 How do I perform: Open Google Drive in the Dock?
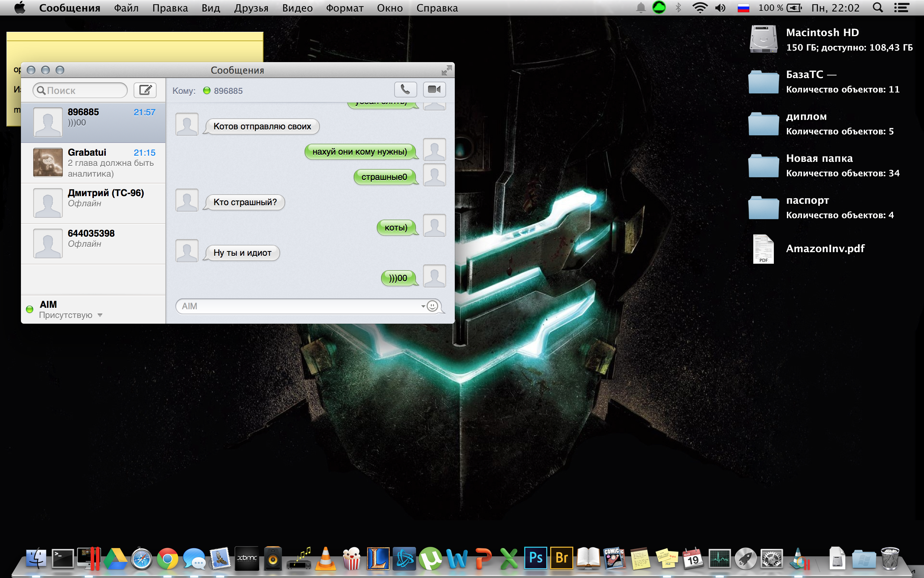click(116, 559)
